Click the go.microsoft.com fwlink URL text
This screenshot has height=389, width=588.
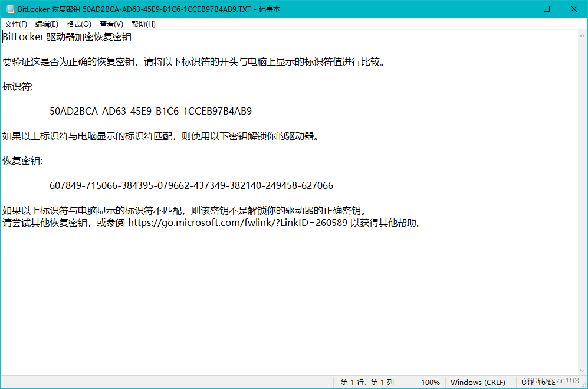238,223
